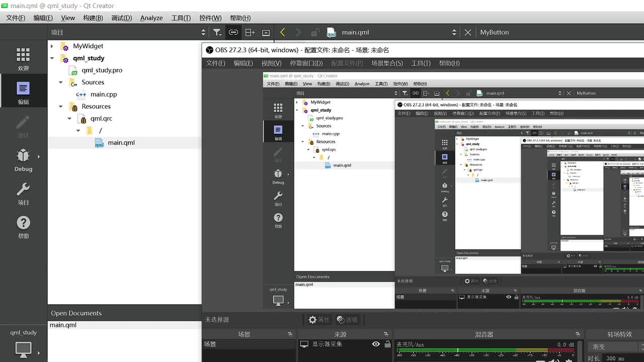
Task: Split the project pane with the split icon
Action: point(250,32)
